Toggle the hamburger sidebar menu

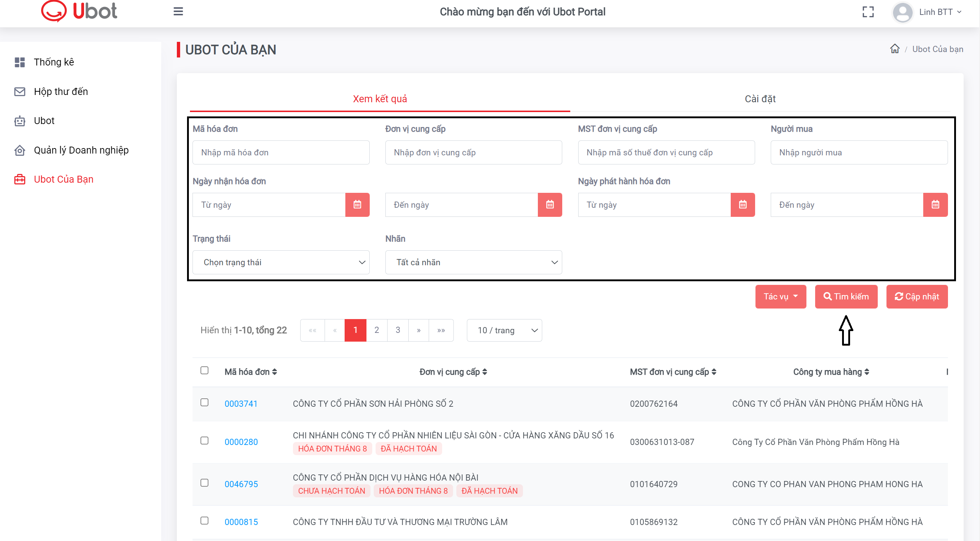(178, 11)
